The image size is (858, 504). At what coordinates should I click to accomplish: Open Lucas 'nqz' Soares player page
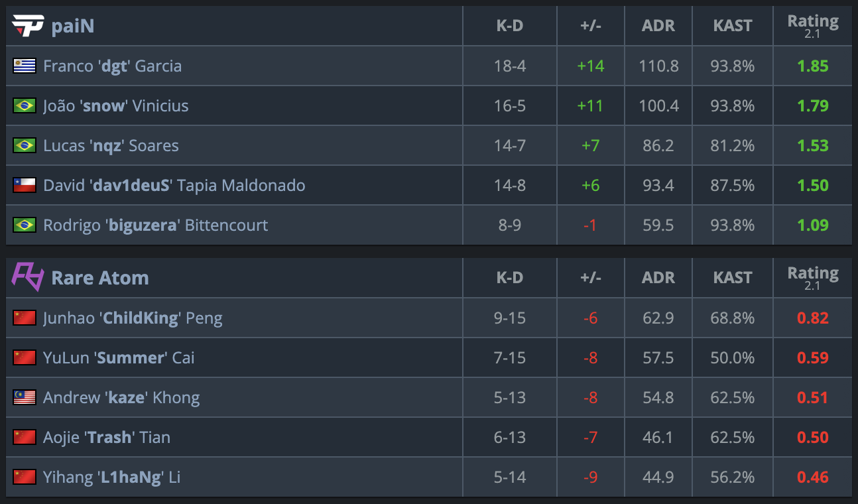point(111,145)
